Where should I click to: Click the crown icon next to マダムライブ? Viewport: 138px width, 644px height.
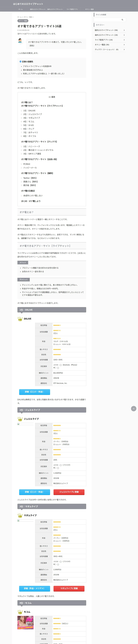(20, 515)
